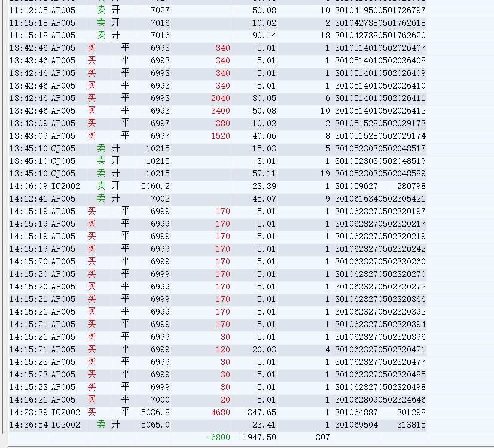Click the trade number 313815
The image size is (494, 448).
(x=411, y=425)
